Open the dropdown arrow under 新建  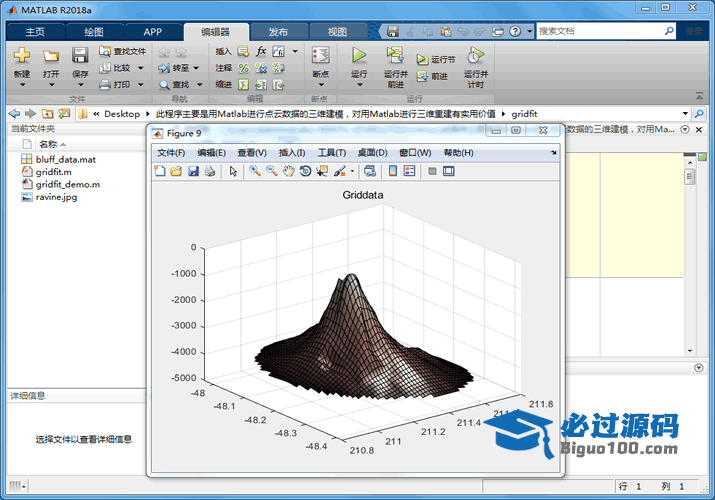22,85
